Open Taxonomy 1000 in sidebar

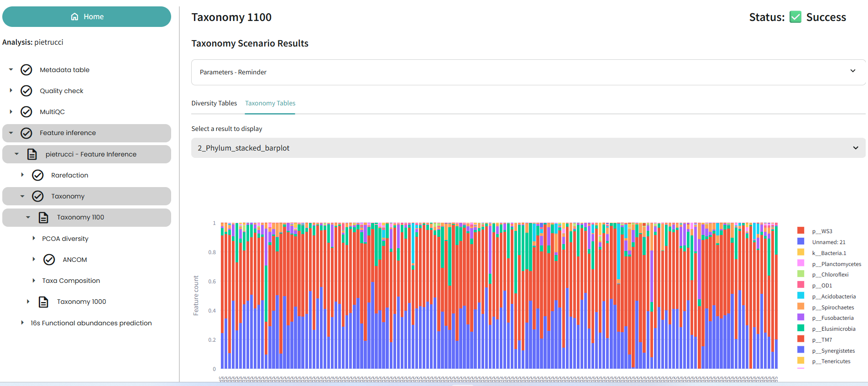(81, 302)
